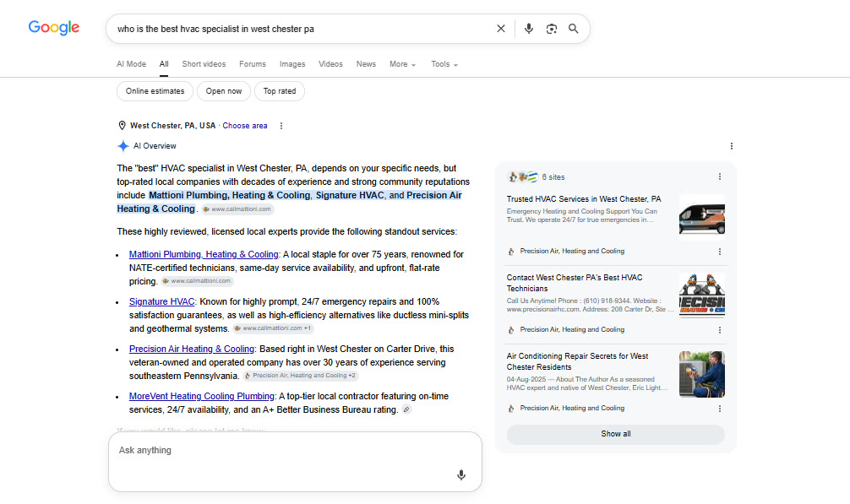The height and width of the screenshot is (504, 850).
Task: Click the location pin icon beside West Chester
Action: (122, 126)
